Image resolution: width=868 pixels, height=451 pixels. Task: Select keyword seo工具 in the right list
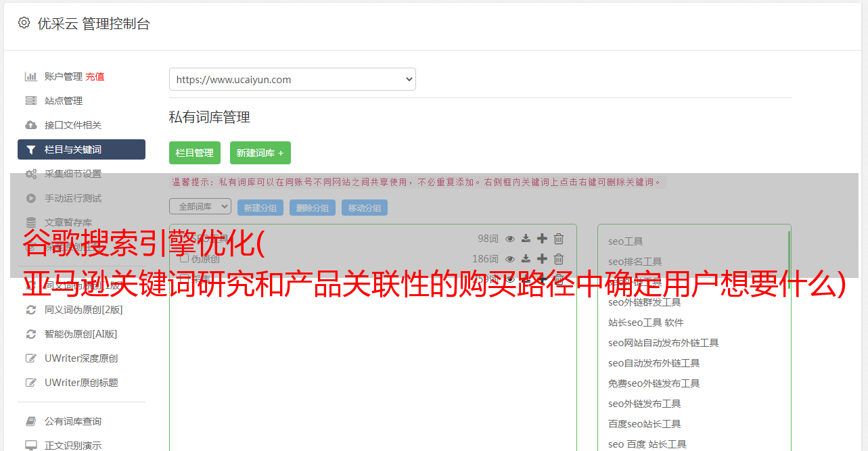point(626,241)
